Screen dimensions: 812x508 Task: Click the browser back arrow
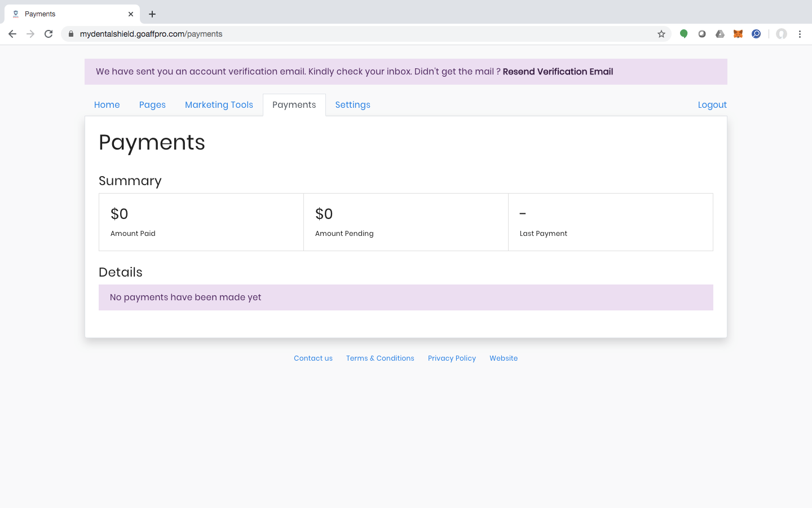pos(12,34)
